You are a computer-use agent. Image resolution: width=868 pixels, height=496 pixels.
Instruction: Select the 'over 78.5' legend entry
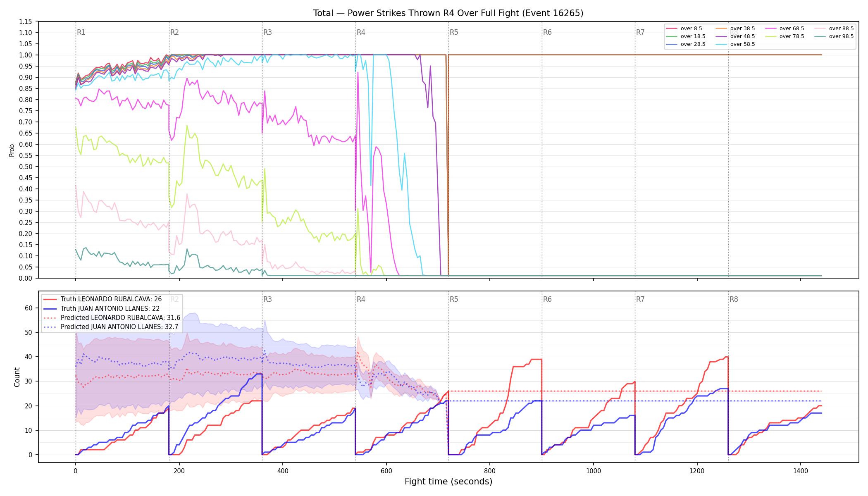pos(785,36)
